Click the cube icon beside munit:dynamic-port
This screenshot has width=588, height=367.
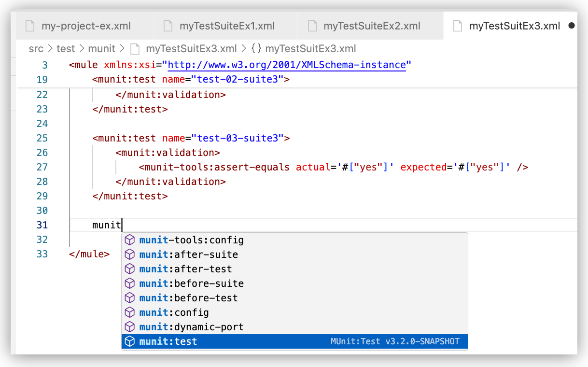tap(130, 326)
